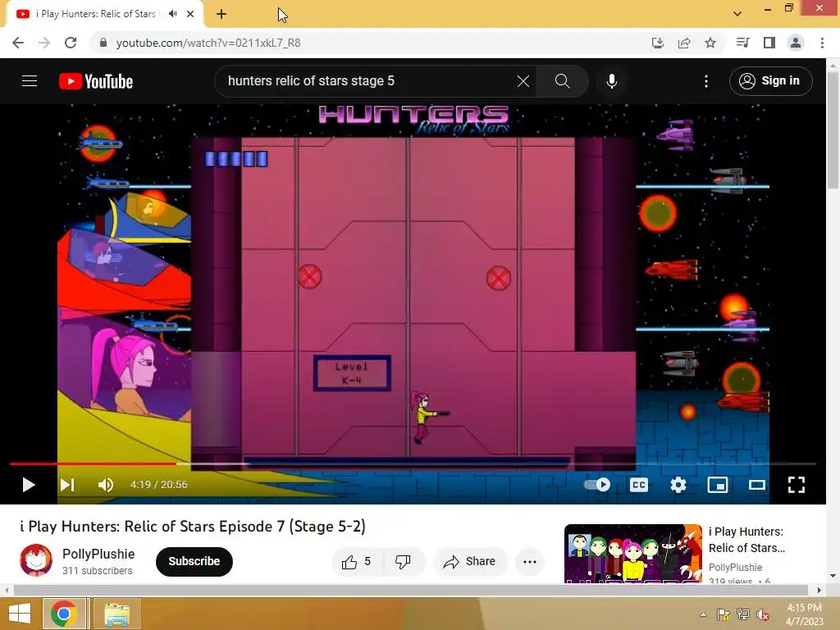
Task: Open YouTube settings three-dot menu
Action: pyautogui.click(x=706, y=81)
